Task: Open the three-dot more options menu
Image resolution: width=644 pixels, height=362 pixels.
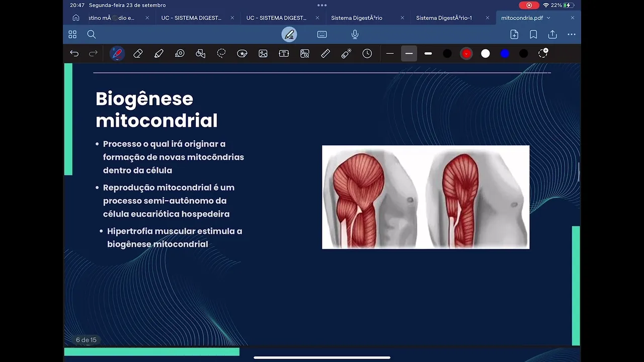Action: point(572,35)
